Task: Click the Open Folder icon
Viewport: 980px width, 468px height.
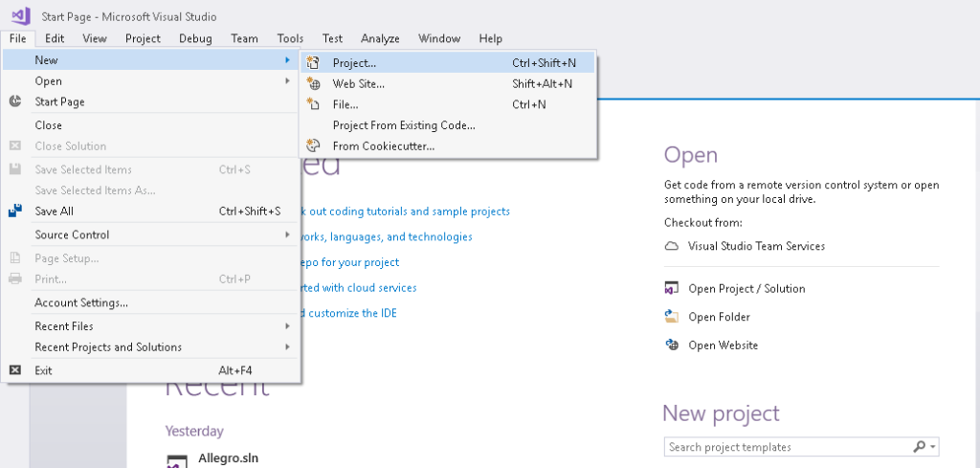Action: click(671, 317)
